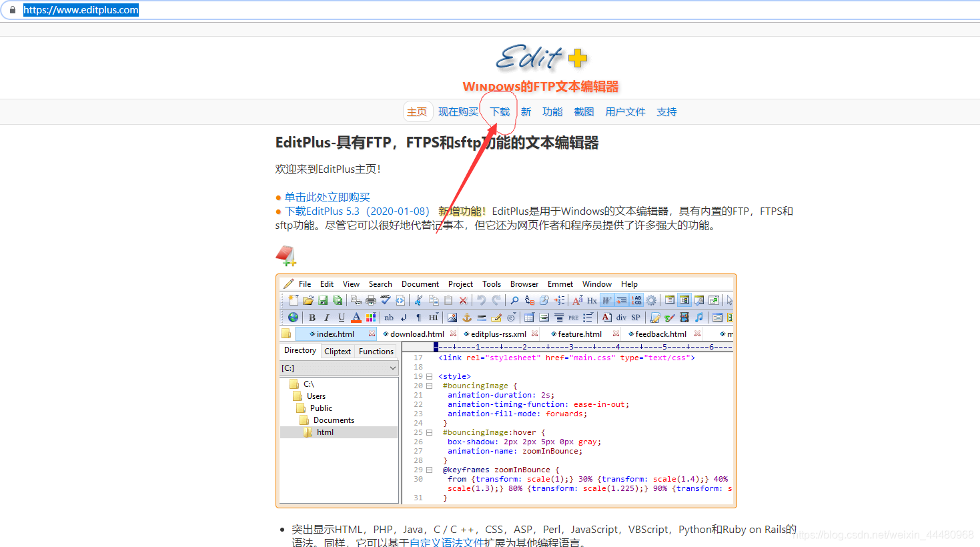
Task: Click the insert image icon
Action: pos(452,318)
